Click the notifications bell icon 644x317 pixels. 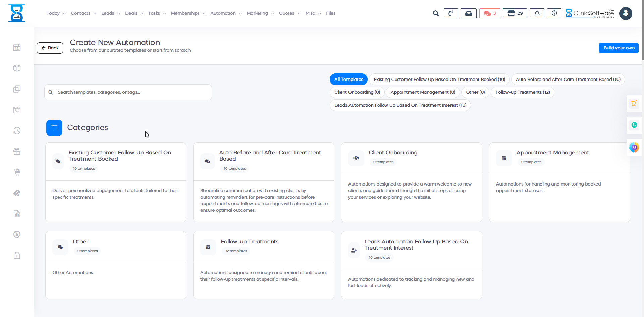[x=537, y=13]
